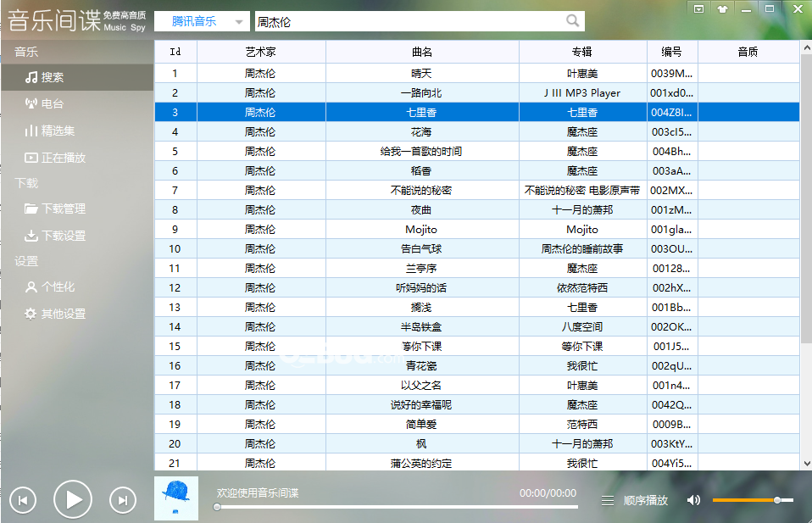Click the code 0039M... cell

pyautogui.click(x=672, y=74)
